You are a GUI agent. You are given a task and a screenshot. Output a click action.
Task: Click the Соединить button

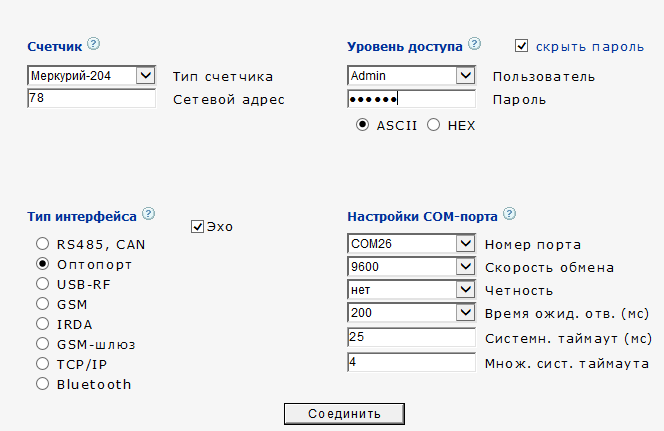click(344, 414)
